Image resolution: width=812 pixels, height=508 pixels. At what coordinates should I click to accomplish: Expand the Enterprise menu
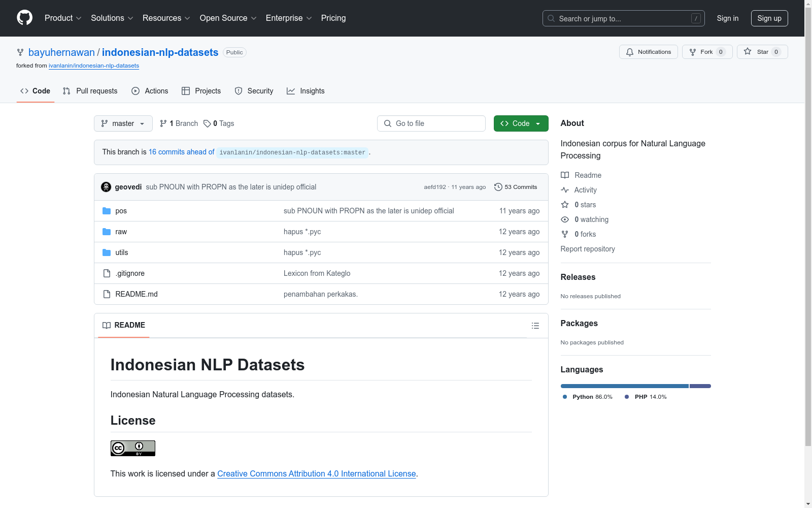pos(289,18)
